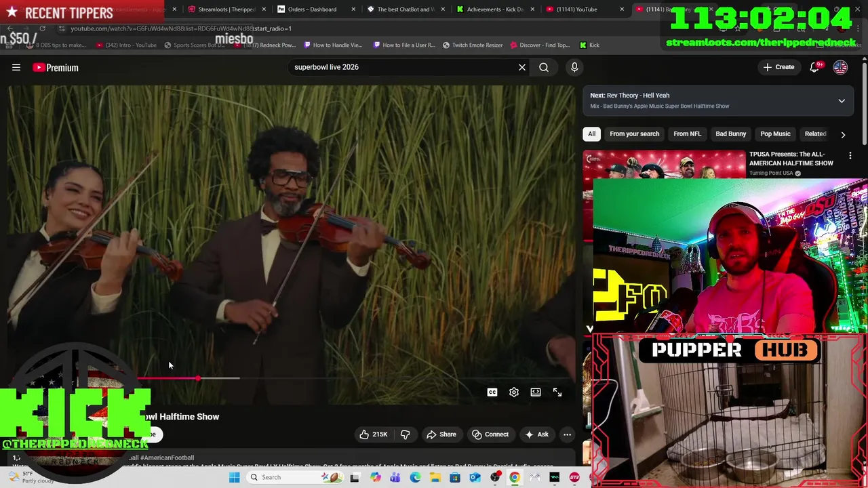Viewport: 868px width, 488px height.
Task: Click the magnifier search button
Action: (x=544, y=67)
